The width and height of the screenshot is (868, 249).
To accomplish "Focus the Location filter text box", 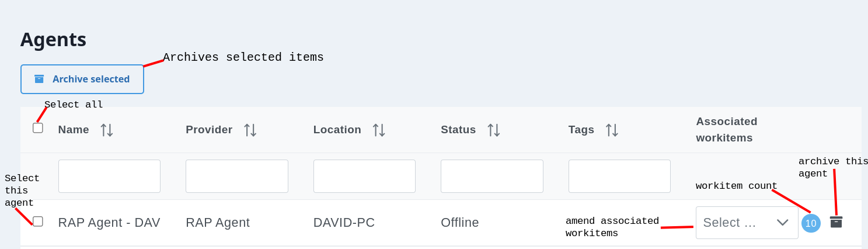I will point(364,177).
